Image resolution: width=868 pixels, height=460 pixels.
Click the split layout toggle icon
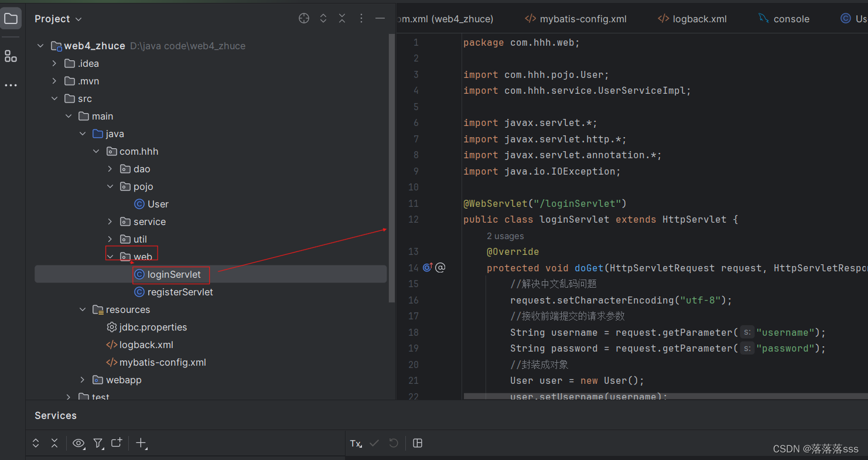point(418,443)
